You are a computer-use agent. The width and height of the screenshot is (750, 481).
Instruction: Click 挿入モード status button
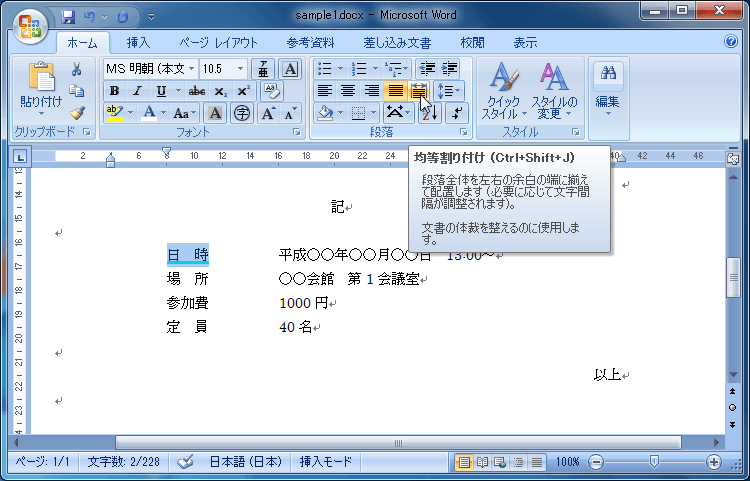tap(326, 461)
